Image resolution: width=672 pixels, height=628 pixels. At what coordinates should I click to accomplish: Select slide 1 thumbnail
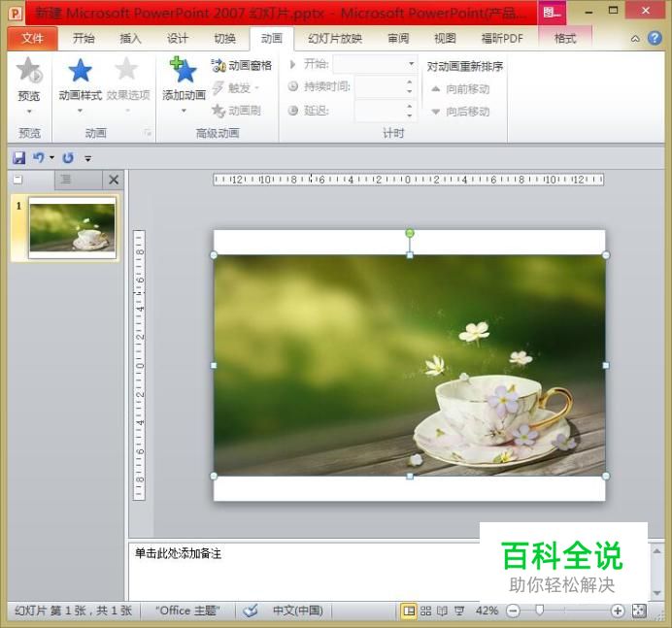coord(72,228)
